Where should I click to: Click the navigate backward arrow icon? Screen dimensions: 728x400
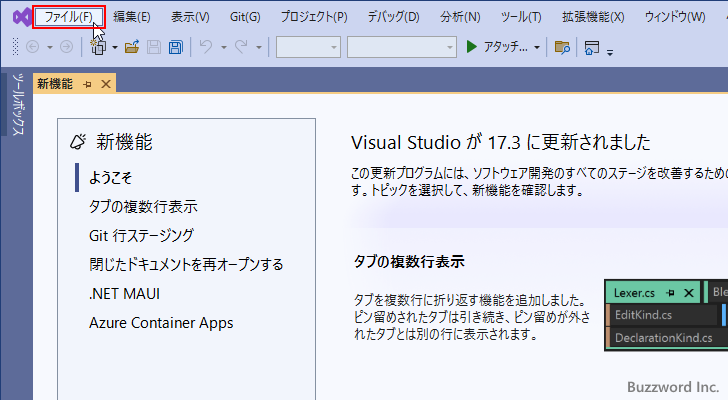click(x=32, y=47)
